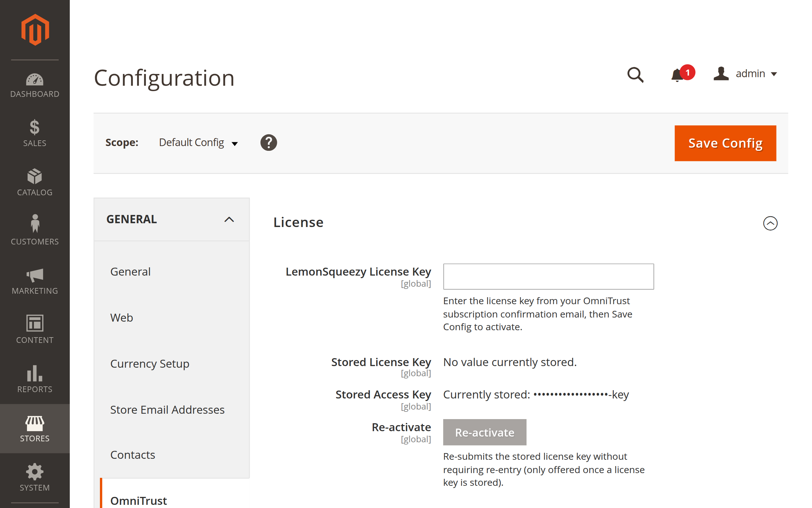Screen dimensions: 812x508
Task: Open the Stores menu
Action: coord(35,428)
